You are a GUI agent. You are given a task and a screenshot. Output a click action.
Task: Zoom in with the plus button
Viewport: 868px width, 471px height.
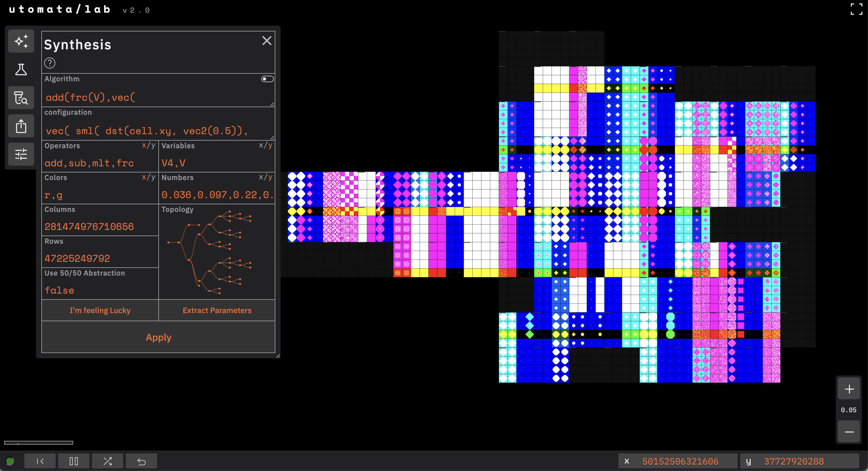[849, 389]
